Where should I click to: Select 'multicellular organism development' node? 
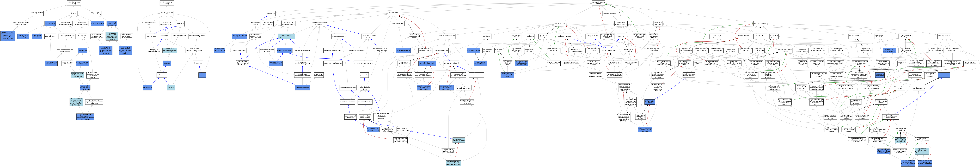pos(286,36)
